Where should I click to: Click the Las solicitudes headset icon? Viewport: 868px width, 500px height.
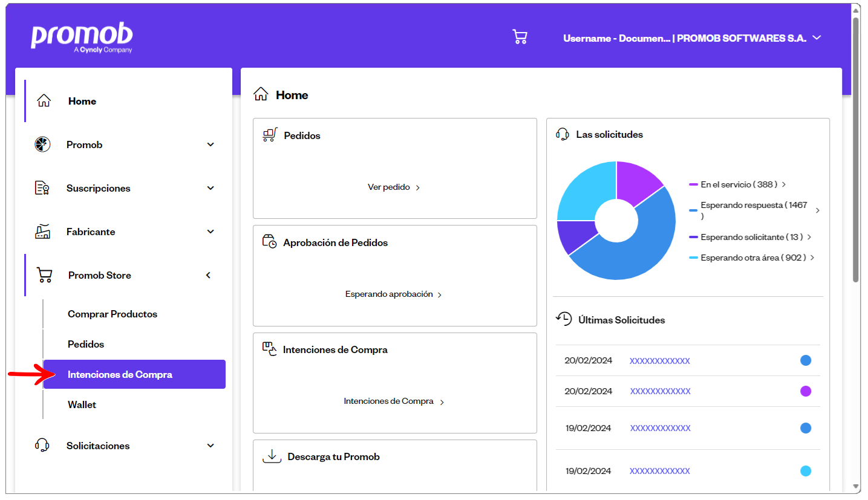click(563, 134)
